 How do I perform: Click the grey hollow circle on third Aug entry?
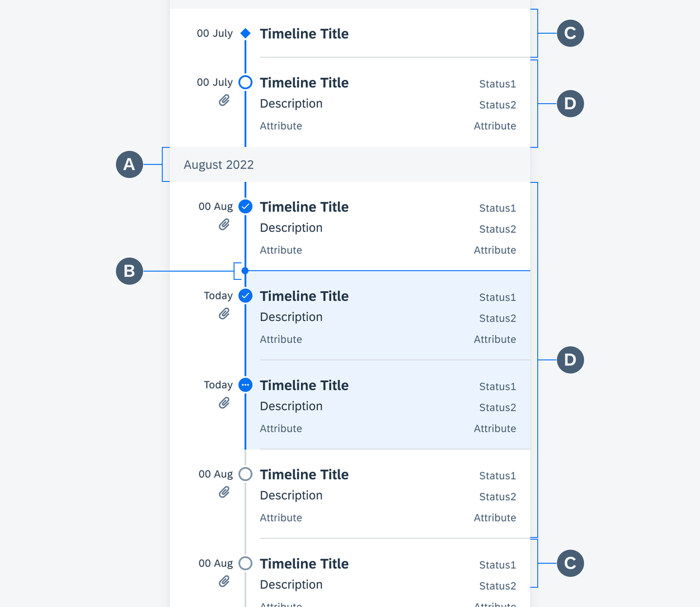pyautogui.click(x=246, y=474)
